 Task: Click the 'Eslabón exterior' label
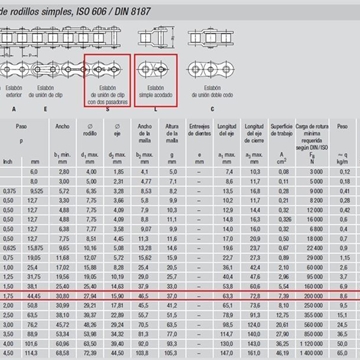click(x=14, y=92)
